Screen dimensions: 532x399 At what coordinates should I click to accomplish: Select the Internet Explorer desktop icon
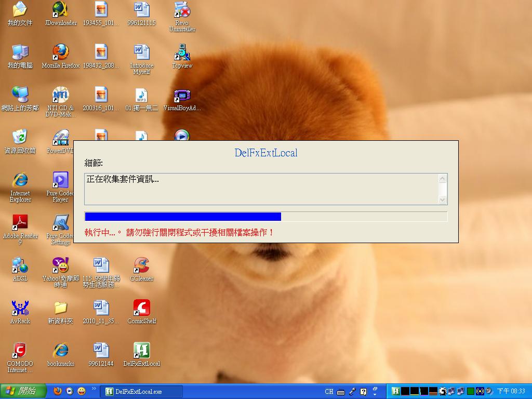(20, 187)
